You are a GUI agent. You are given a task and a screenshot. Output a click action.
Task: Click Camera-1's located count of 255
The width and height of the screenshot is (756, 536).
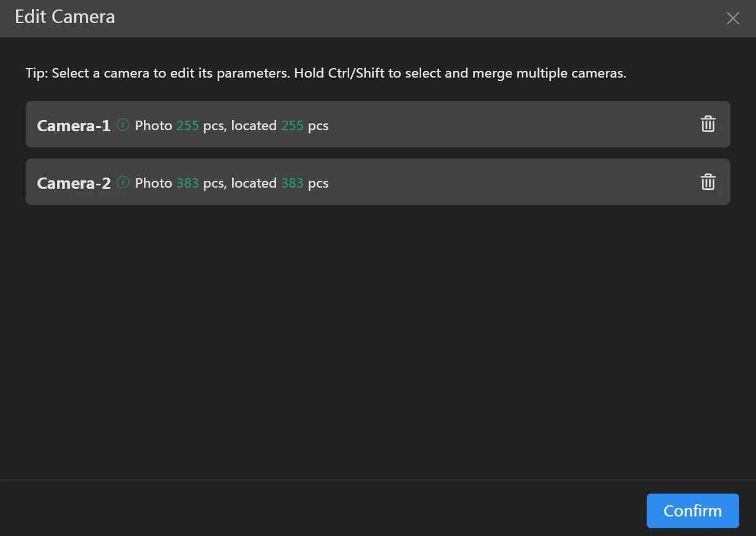292,126
